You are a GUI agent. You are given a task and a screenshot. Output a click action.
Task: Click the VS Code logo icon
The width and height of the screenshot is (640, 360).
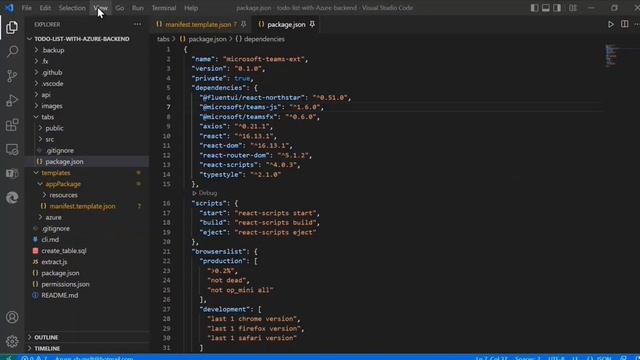pyautogui.click(x=9, y=8)
